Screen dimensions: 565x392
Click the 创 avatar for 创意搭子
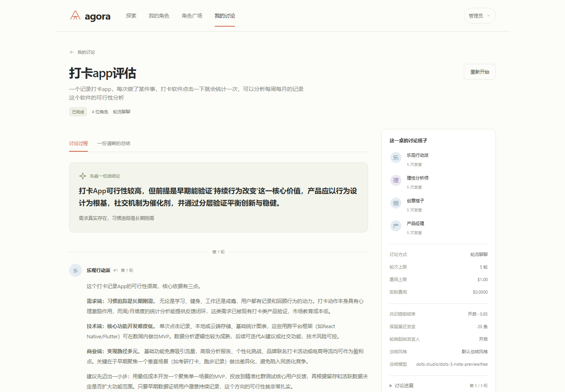[396, 203]
